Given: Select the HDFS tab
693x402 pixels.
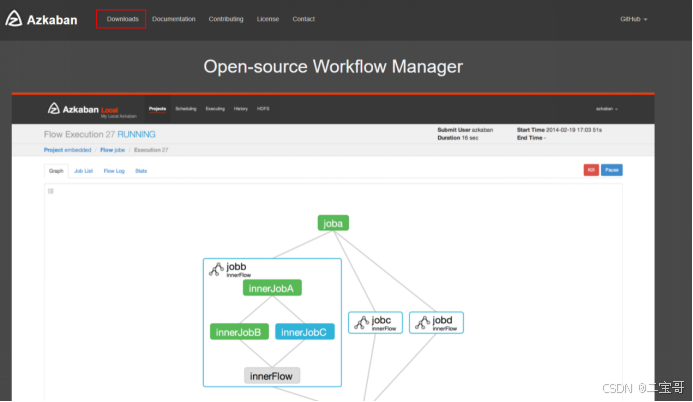Looking at the screenshot, I should coord(263,109).
